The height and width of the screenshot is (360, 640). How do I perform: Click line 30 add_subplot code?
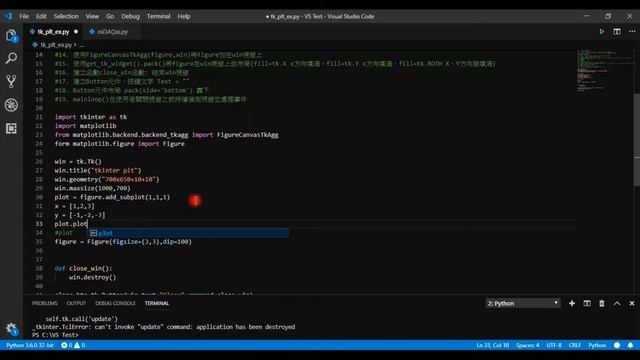[112, 197]
